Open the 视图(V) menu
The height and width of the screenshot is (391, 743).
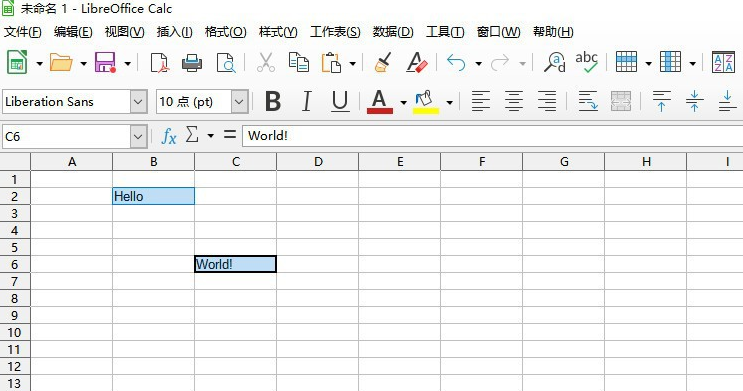click(x=124, y=32)
